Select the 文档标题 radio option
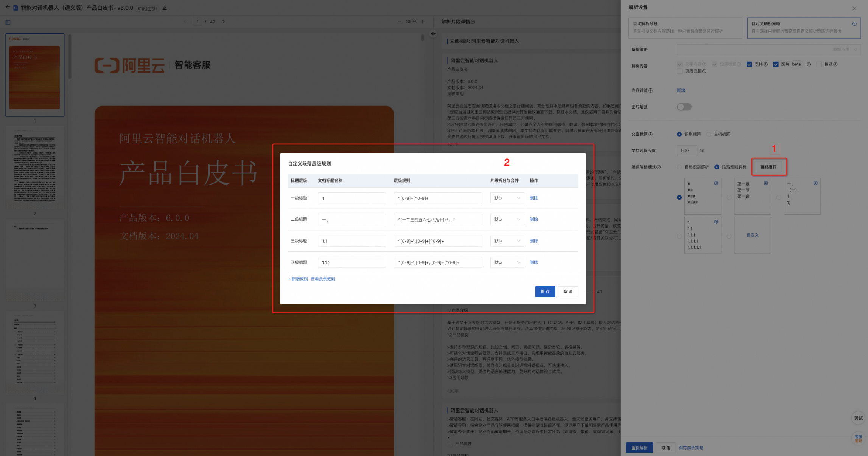The height and width of the screenshot is (456, 868). point(709,135)
